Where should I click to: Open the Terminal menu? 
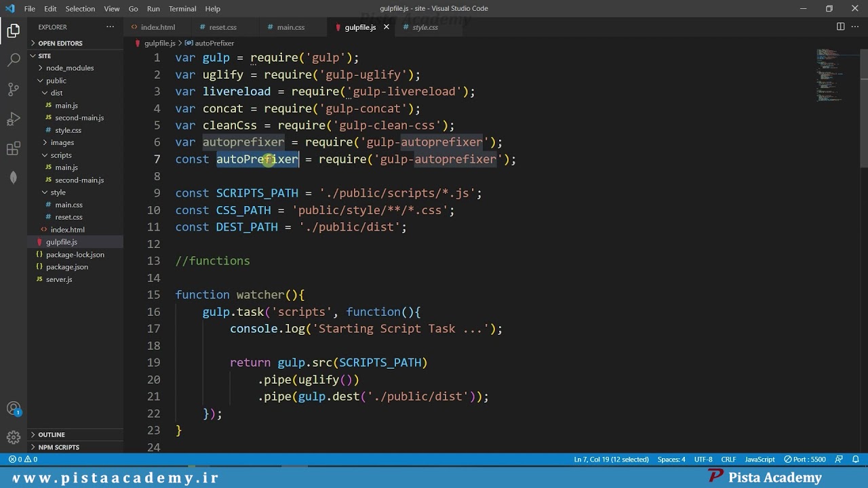point(182,9)
